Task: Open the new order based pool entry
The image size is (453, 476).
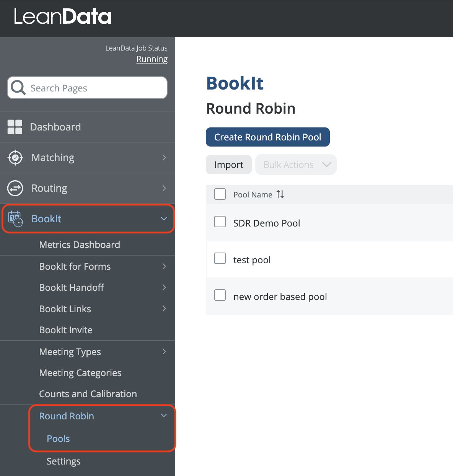Action: pyautogui.click(x=280, y=297)
